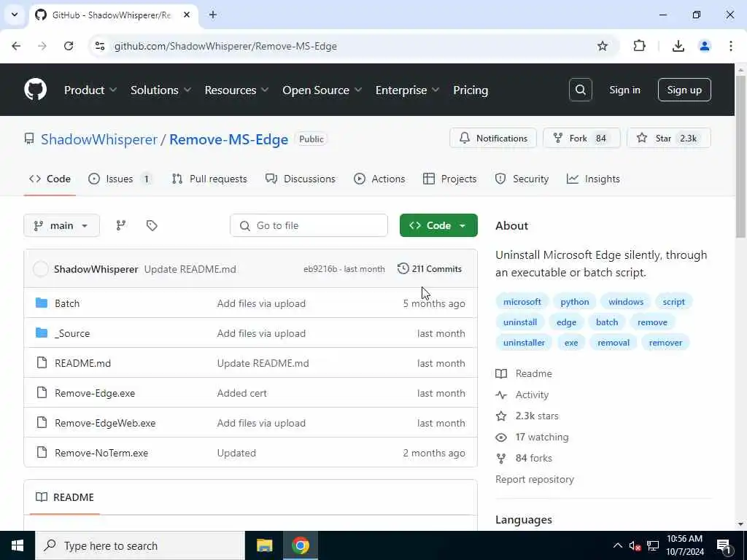Open the Batch folder
747x560 pixels.
click(x=67, y=304)
